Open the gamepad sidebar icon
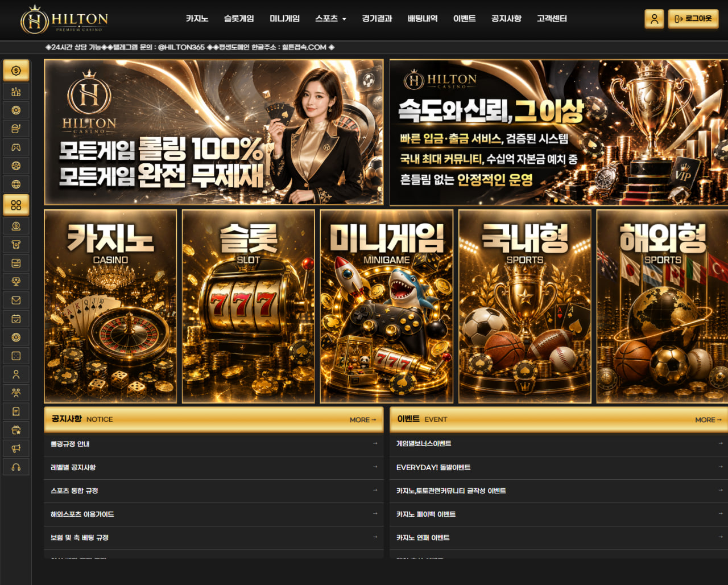The image size is (728, 585). [x=16, y=147]
